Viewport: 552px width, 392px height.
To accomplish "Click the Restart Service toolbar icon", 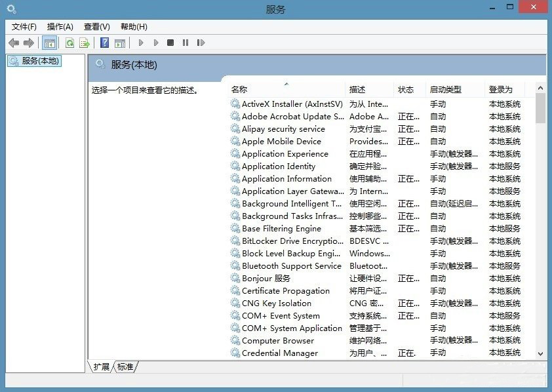I will (201, 43).
